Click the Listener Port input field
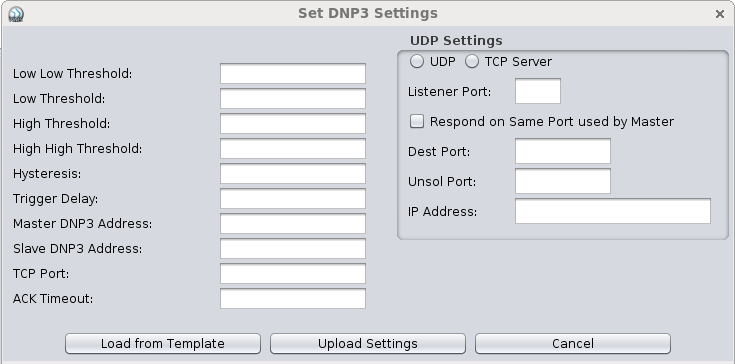 coord(538,91)
